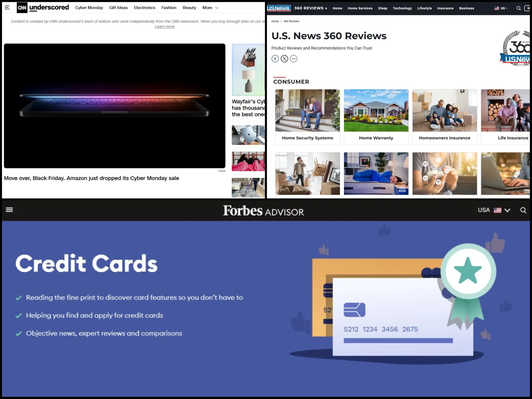The image size is (532, 399).
Task: Click the U.S. News Facebook share icon
Action: click(x=275, y=58)
